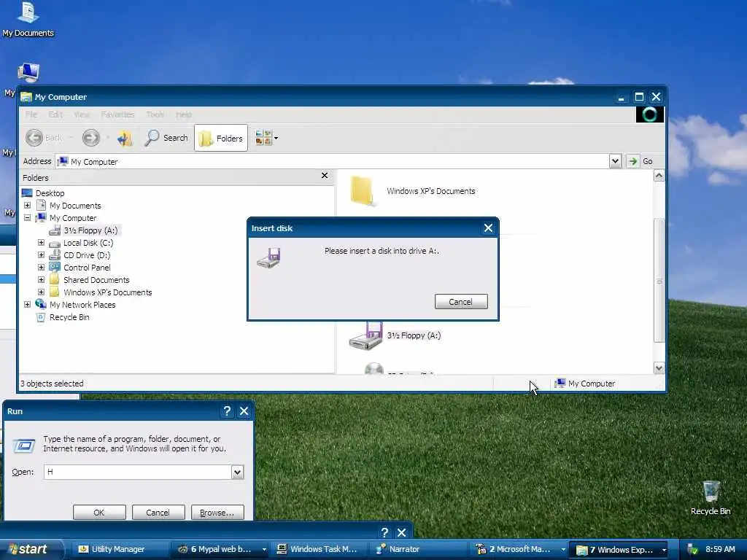The height and width of the screenshot is (560, 747).
Task: Click Cancel in Insert disk dialog
Action: coord(461,301)
